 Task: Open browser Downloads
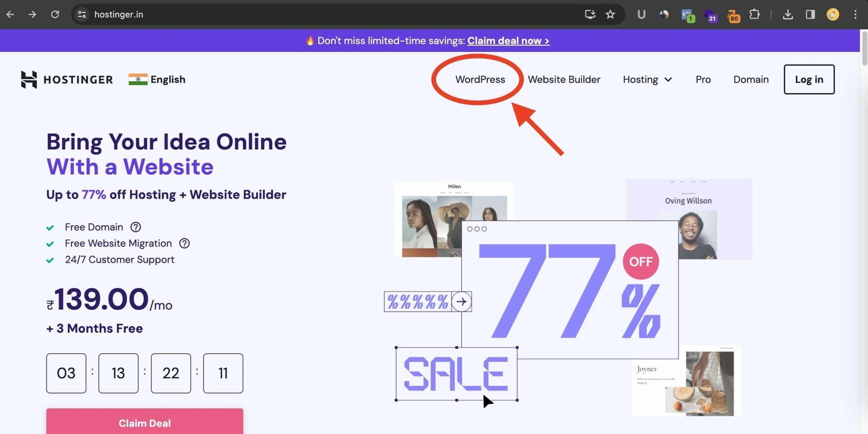coord(788,15)
